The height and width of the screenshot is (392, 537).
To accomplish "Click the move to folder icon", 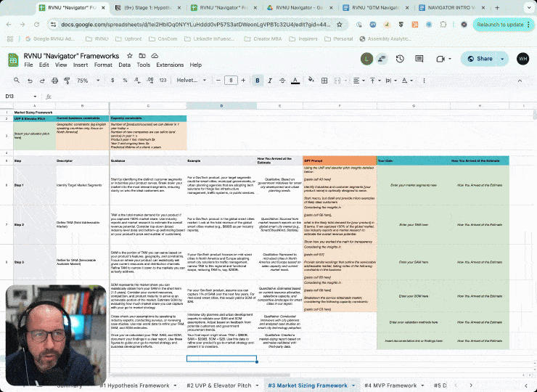I will point(142,55).
